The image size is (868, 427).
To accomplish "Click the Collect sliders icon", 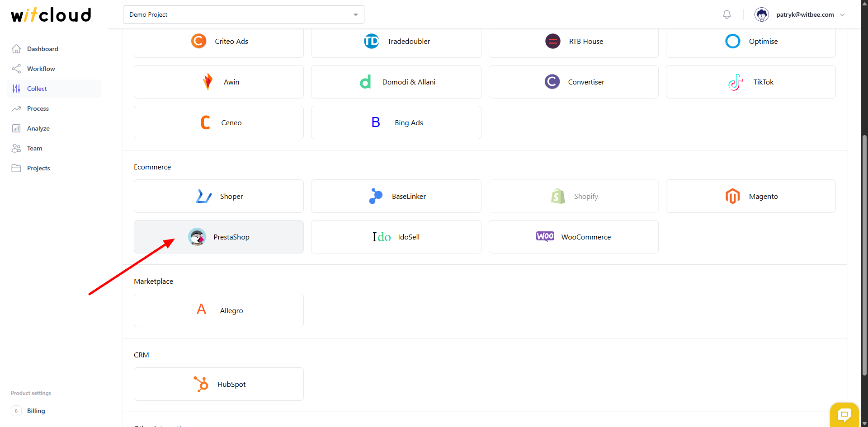I will (16, 89).
